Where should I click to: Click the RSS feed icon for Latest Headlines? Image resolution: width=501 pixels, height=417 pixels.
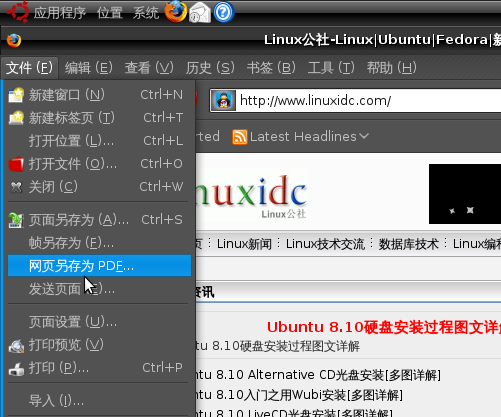pyautogui.click(x=239, y=137)
